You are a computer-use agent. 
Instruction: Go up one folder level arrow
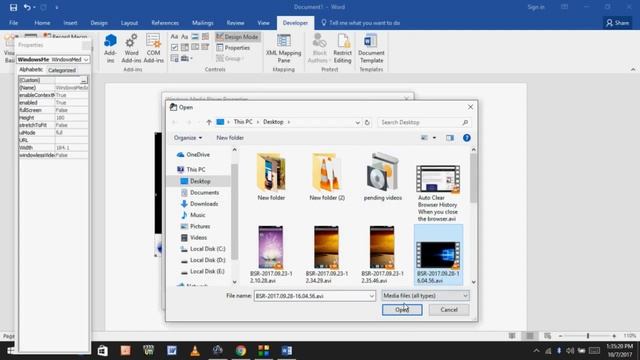point(209,122)
